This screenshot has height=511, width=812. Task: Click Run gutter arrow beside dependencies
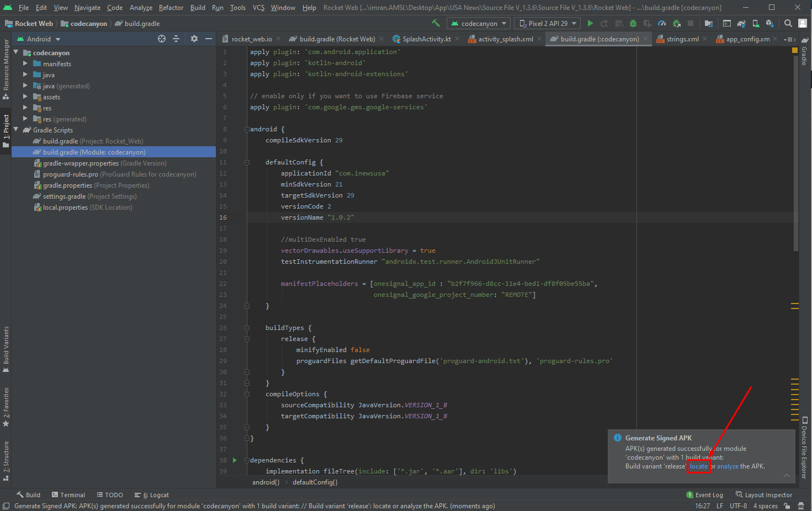coord(235,460)
